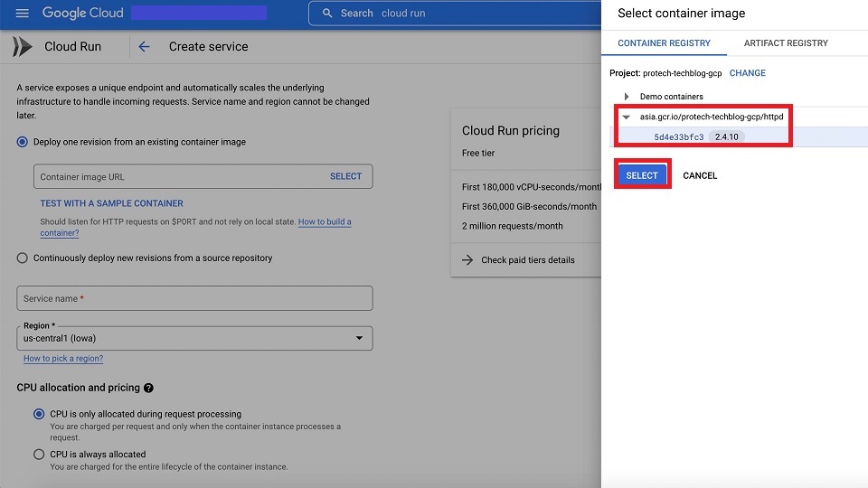This screenshot has width=868, height=488.
Task: Click the Google Cloud logo
Action: pos(83,14)
